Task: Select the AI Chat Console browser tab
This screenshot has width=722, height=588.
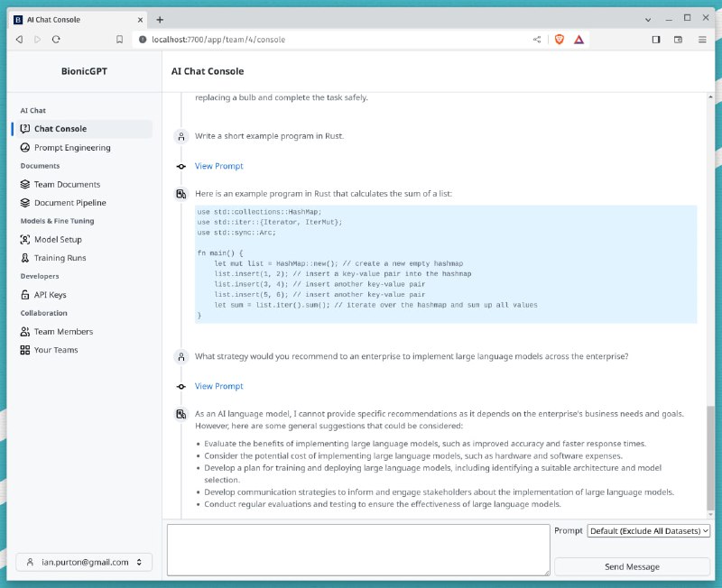Action: pos(77,19)
